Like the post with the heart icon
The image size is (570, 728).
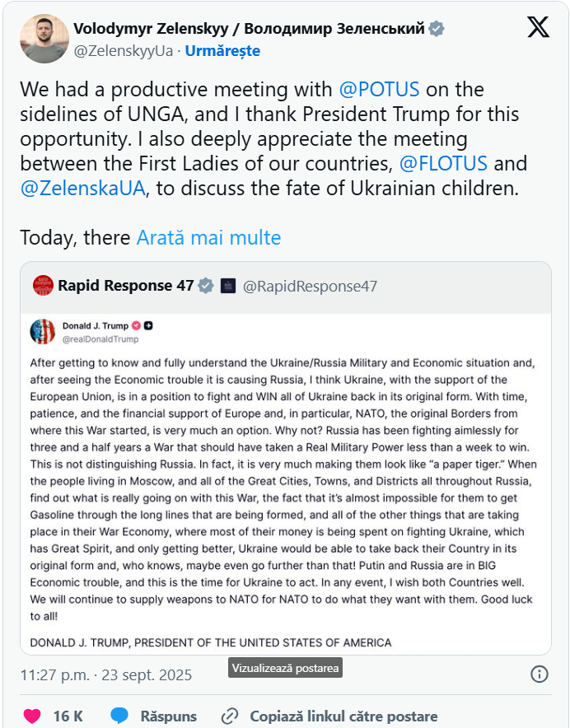[32, 716]
